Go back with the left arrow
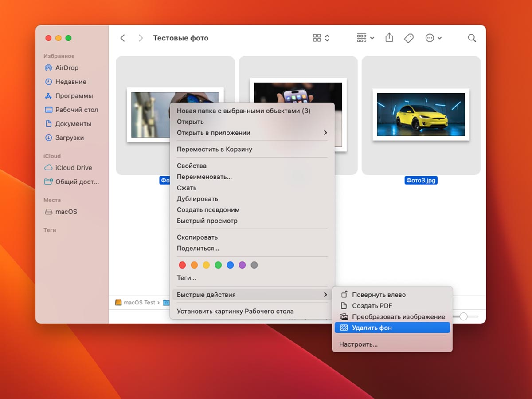 [x=123, y=38]
